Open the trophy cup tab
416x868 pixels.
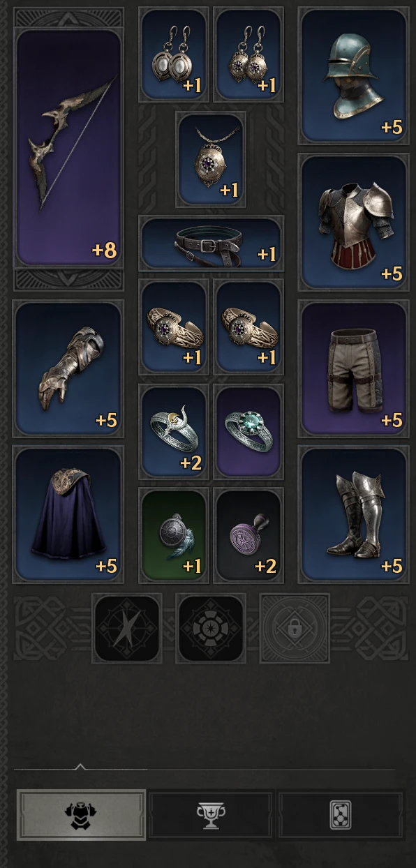(x=211, y=814)
